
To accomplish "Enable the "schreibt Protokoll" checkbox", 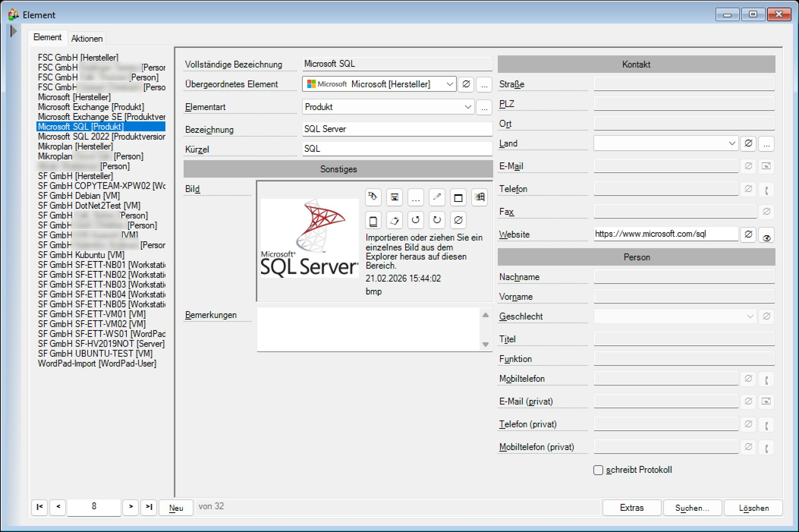I will point(598,470).
